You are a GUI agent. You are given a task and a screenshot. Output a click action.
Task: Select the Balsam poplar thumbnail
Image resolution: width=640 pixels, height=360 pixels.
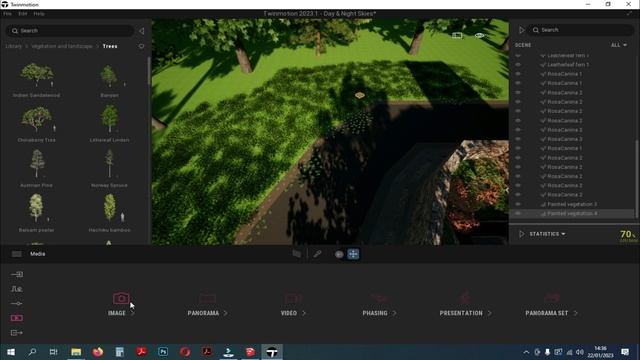pos(37,208)
